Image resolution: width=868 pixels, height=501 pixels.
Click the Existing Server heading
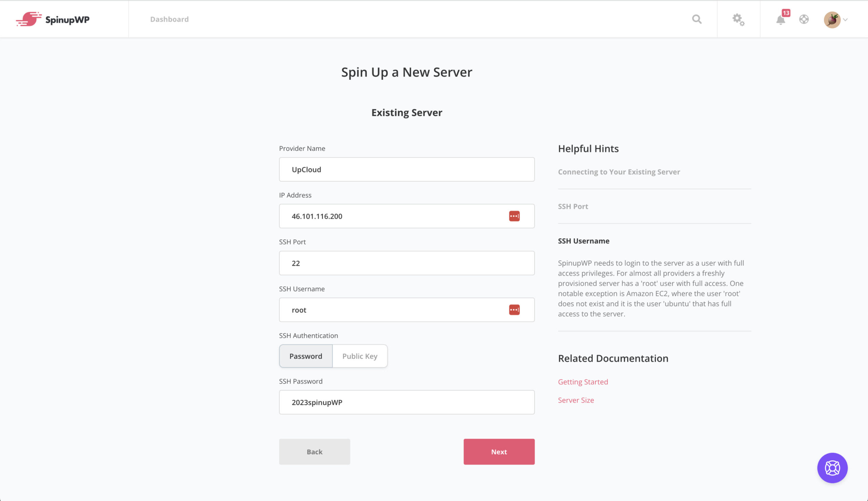[x=407, y=113]
